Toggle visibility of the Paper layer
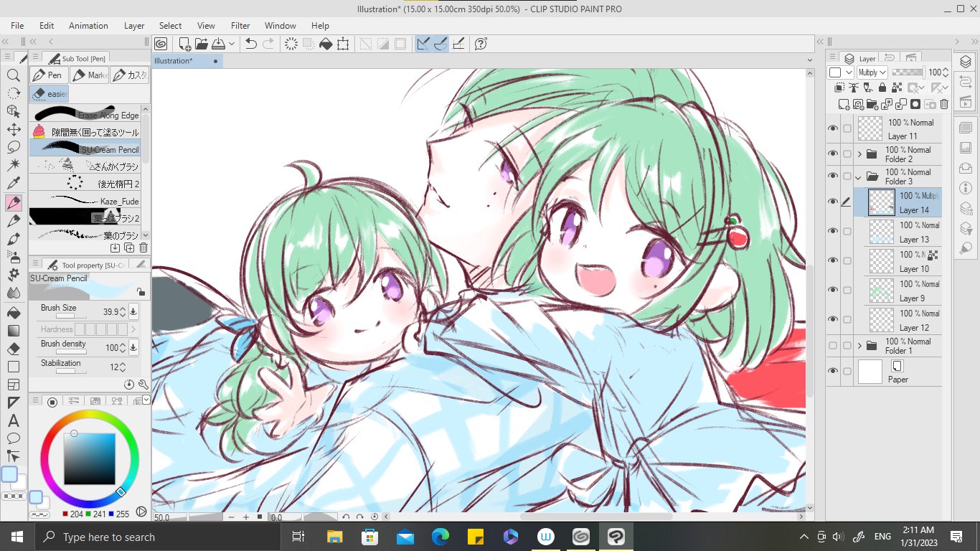Image resolution: width=980 pixels, height=551 pixels. (x=832, y=372)
